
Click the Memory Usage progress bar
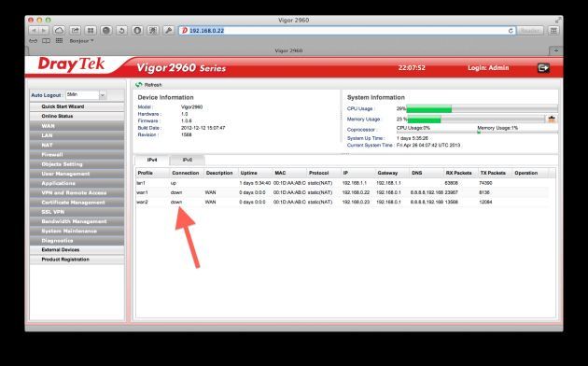coord(476,120)
